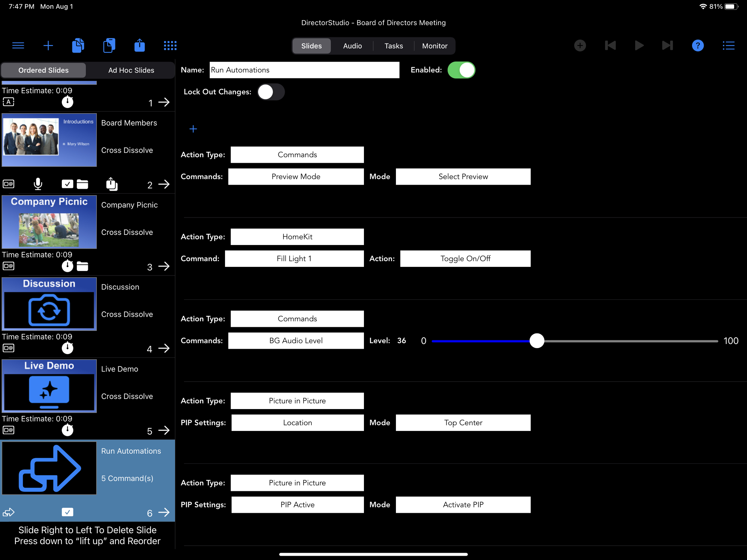The image size is (747, 560).
Task: Open the hamburger menu icon
Action: coord(18,46)
